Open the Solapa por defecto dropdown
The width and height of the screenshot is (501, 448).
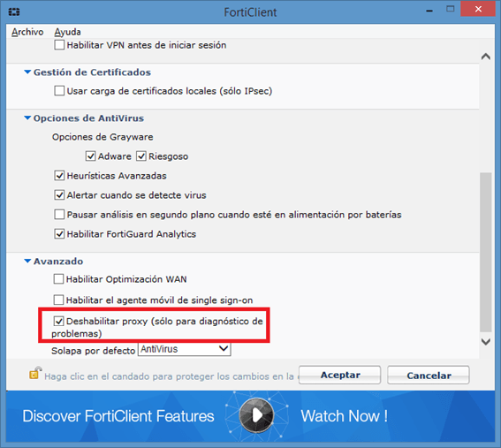[185, 349]
